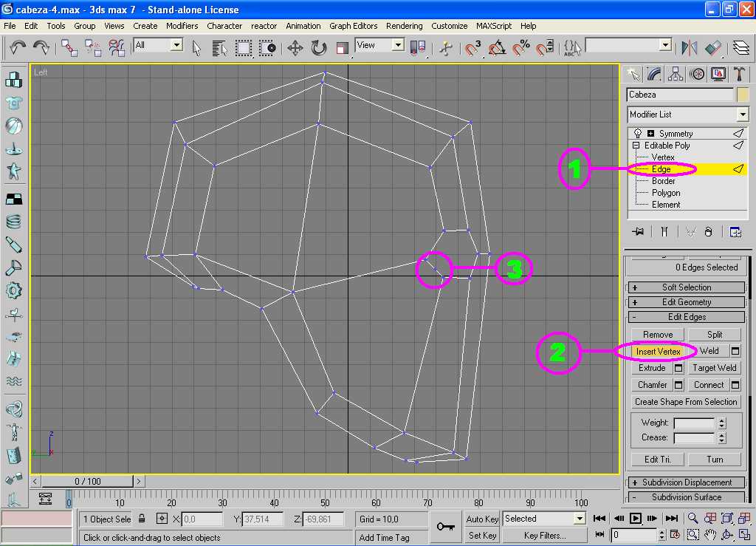
Task: Toggle the Symmetry modifier light bulb
Action: [638, 133]
